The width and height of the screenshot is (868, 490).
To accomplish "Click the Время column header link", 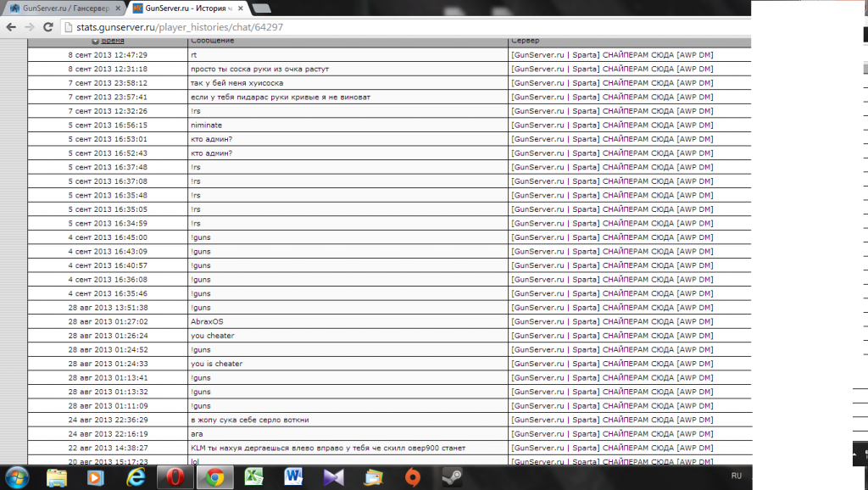I will pos(113,41).
